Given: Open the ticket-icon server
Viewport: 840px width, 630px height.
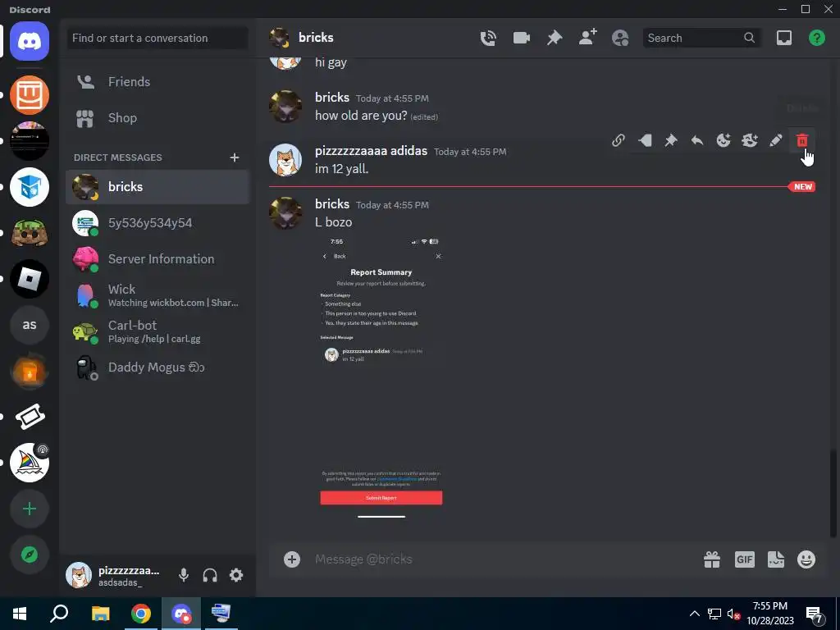Looking at the screenshot, I should pos(30,417).
